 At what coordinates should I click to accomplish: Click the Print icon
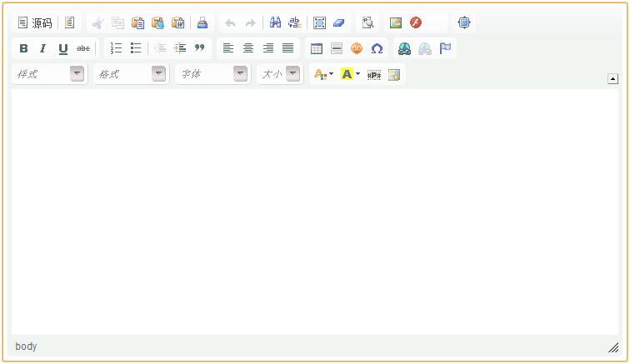(x=202, y=22)
